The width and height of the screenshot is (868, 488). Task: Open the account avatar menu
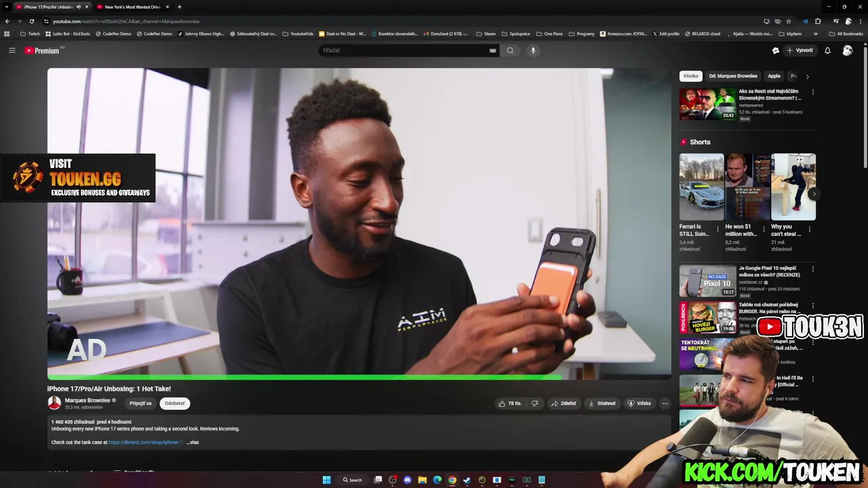tap(848, 50)
